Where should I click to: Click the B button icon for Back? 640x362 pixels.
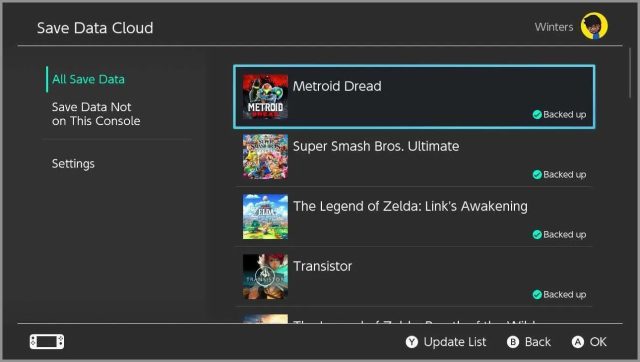(x=513, y=342)
